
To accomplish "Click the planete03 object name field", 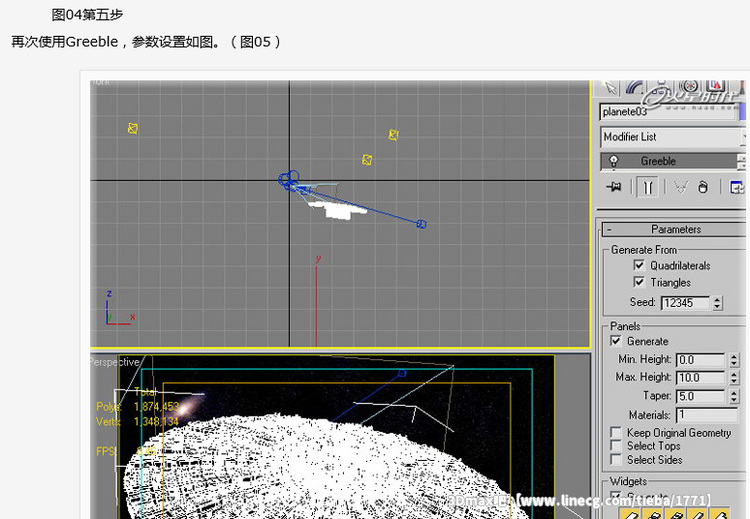I will [x=668, y=112].
